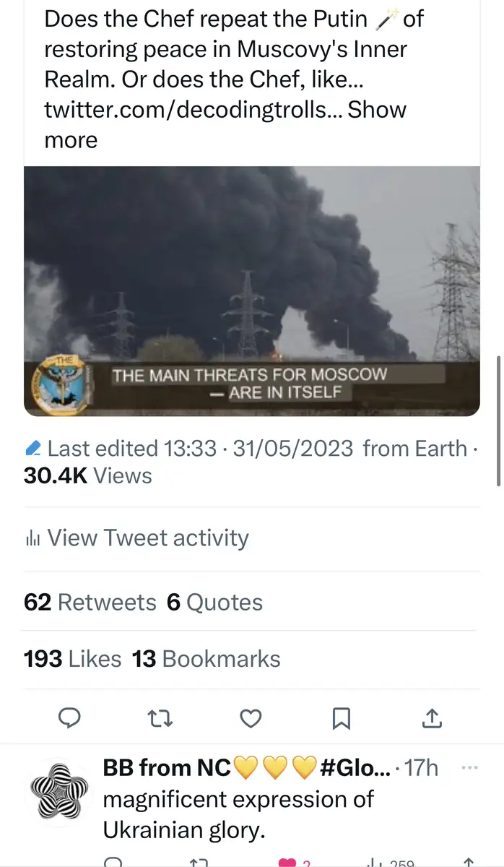Screen dimensions: 504x867
Task: Open the twitter.com/decodingtrolls link
Action: pyautogui.click(x=193, y=110)
